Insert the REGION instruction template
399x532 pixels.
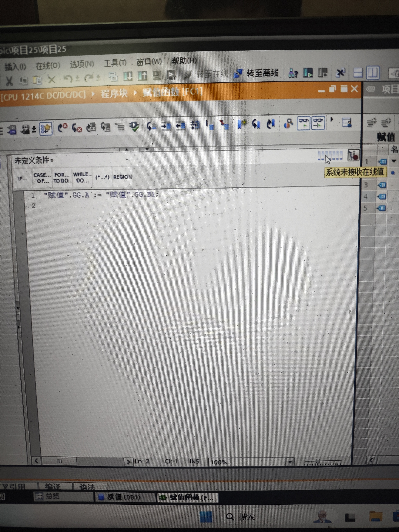point(123,177)
